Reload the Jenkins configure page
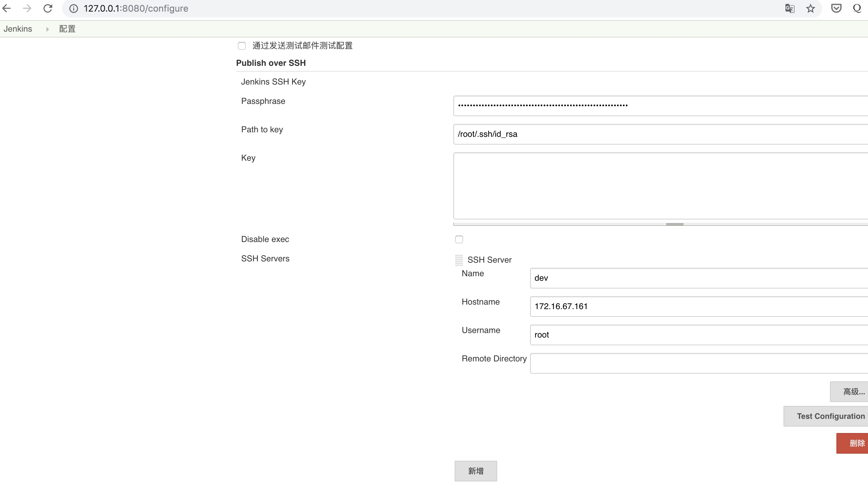 [x=48, y=8]
